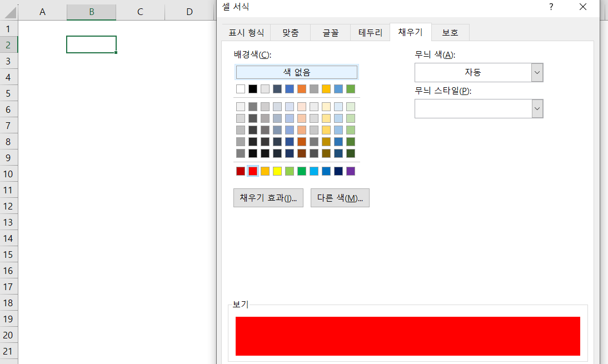Click the 색 없음 button
Image resolution: width=608 pixels, height=364 pixels.
point(297,72)
